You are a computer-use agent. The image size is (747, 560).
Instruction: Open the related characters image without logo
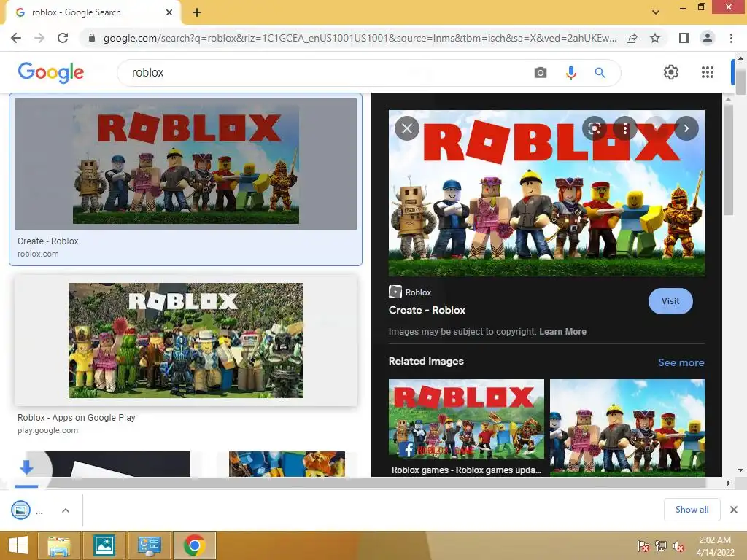click(627, 427)
